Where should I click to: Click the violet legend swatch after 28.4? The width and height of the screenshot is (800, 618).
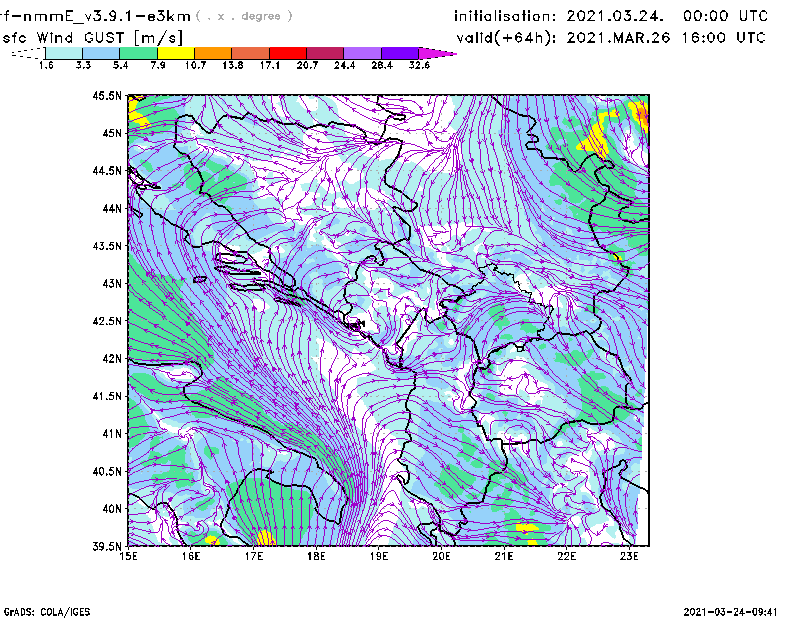click(x=399, y=53)
